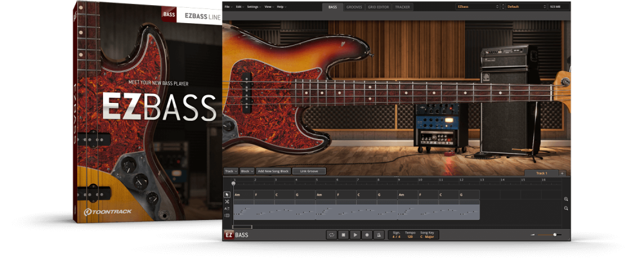Click the Song Key C Major value
Screen dimensions: 644x265
click(427, 237)
